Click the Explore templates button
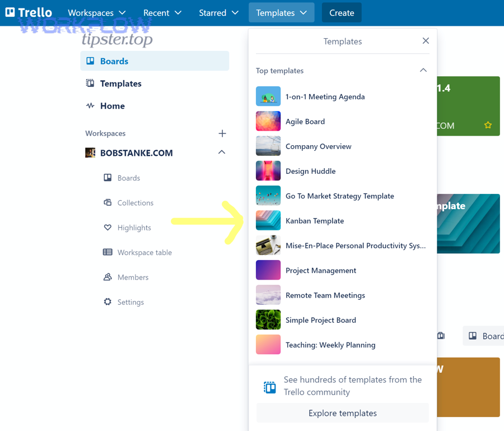Viewport: 504px width, 431px height. point(342,413)
